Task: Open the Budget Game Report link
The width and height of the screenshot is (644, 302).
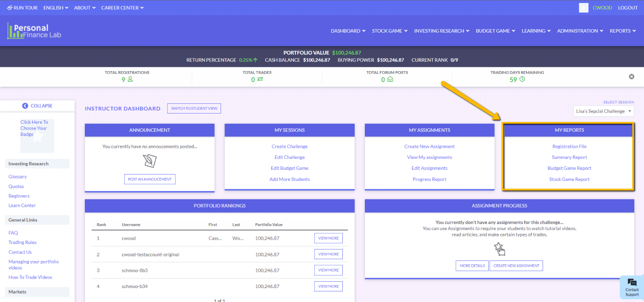Action: pyautogui.click(x=569, y=169)
